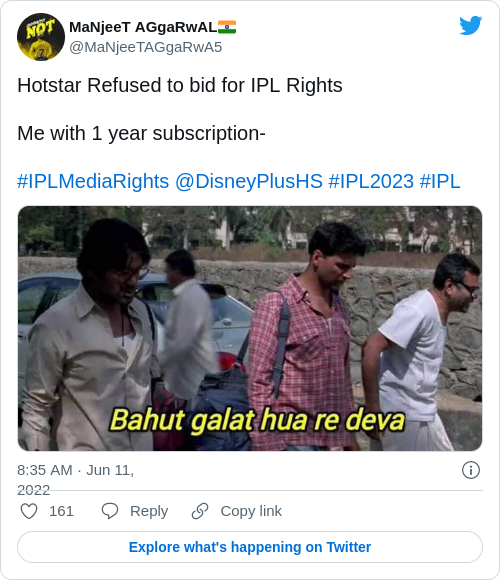Open the #IPL2023 hashtag
The height and width of the screenshot is (580, 500).
click(371, 181)
